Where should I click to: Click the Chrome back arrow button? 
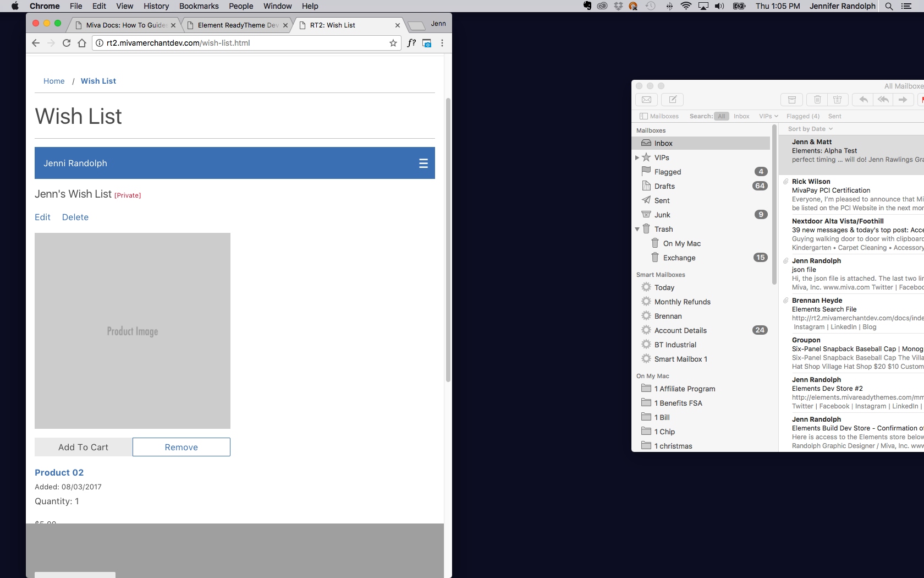[x=36, y=43]
